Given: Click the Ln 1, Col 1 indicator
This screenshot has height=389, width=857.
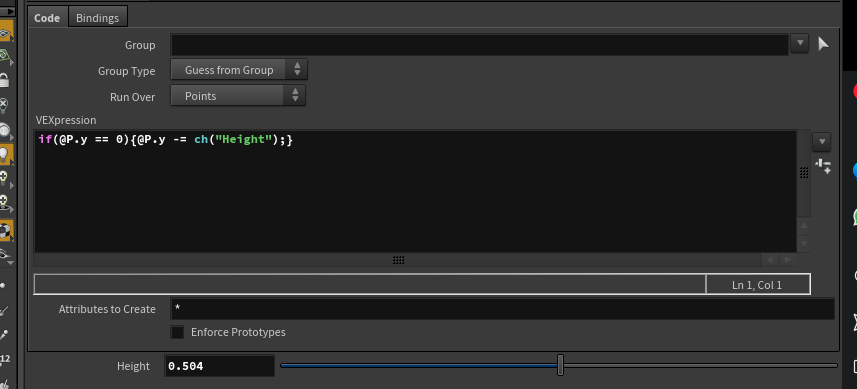Looking at the screenshot, I should pos(757,285).
